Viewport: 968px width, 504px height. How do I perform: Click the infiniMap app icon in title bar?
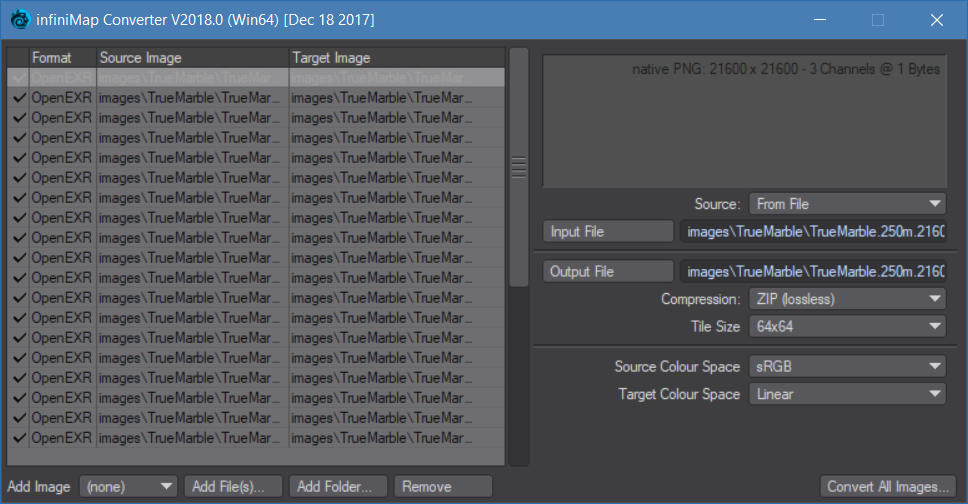click(x=20, y=20)
